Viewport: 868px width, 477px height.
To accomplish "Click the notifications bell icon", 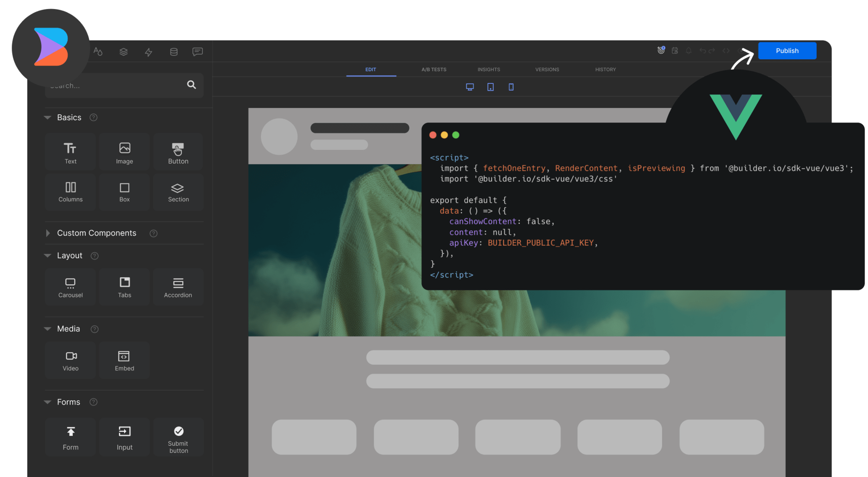I will (688, 50).
